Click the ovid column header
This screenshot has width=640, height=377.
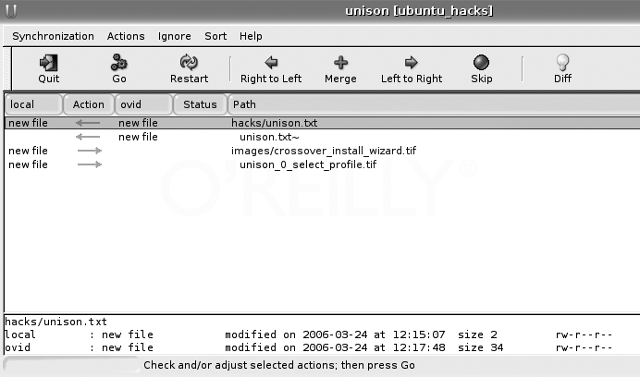[x=144, y=104]
